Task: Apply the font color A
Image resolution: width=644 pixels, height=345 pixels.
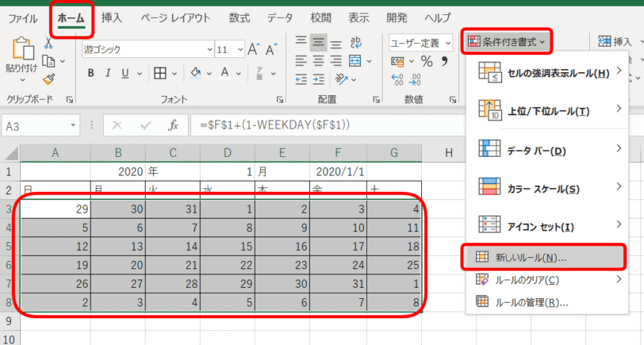Action: coord(224,74)
